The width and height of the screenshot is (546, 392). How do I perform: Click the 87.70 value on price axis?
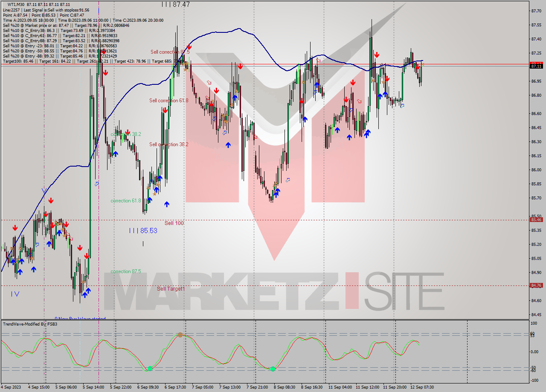[536, 11]
